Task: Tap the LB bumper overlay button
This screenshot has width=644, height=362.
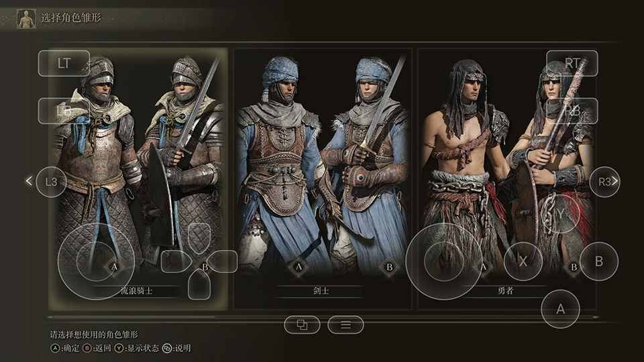Action: pos(64,111)
